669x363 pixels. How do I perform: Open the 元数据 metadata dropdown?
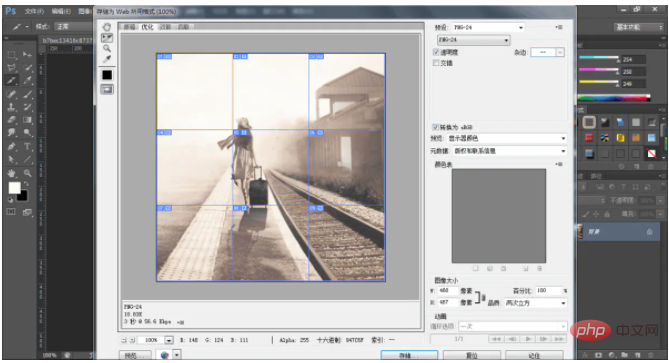pyautogui.click(x=509, y=151)
